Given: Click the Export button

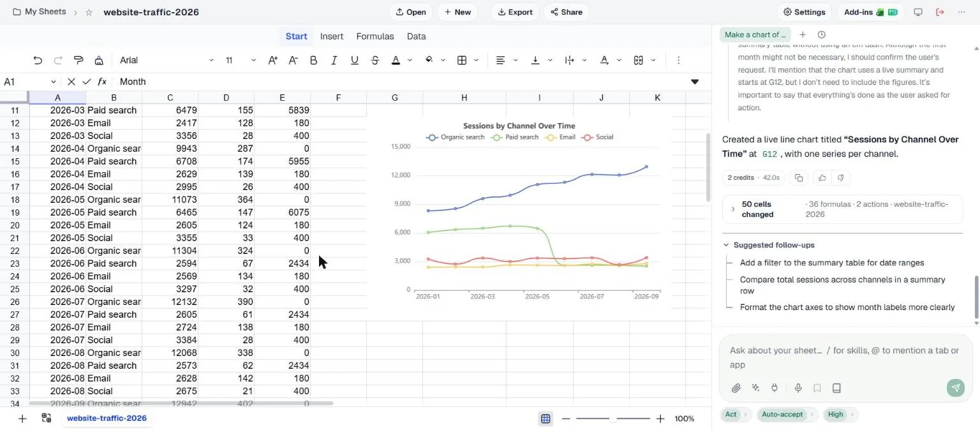Looking at the screenshot, I should tap(515, 12).
